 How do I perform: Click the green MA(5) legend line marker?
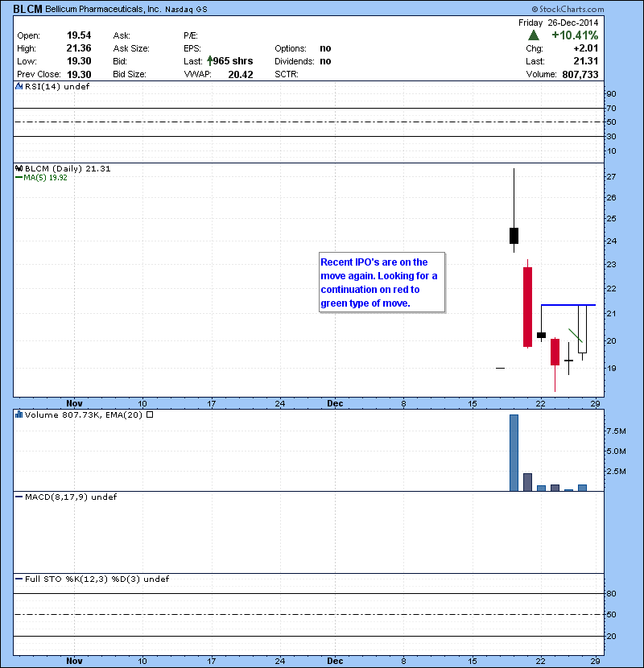(x=19, y=178)
